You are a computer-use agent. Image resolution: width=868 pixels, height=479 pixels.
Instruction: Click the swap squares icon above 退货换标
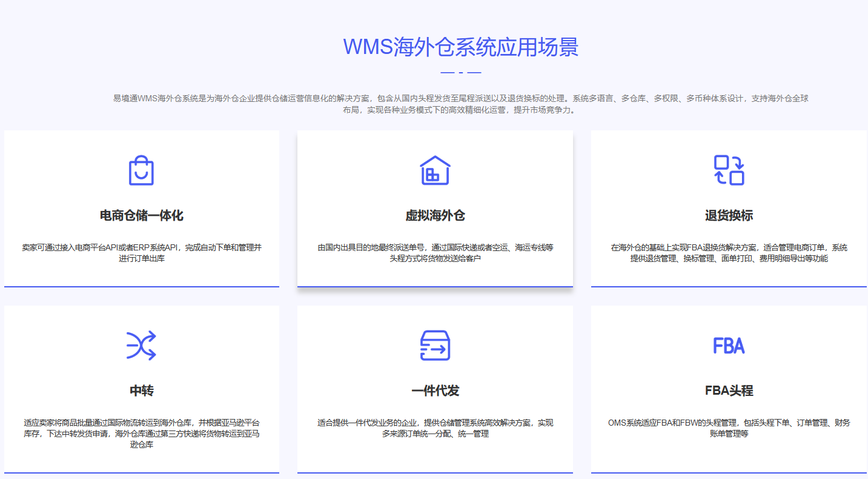(x=729, y=170)
